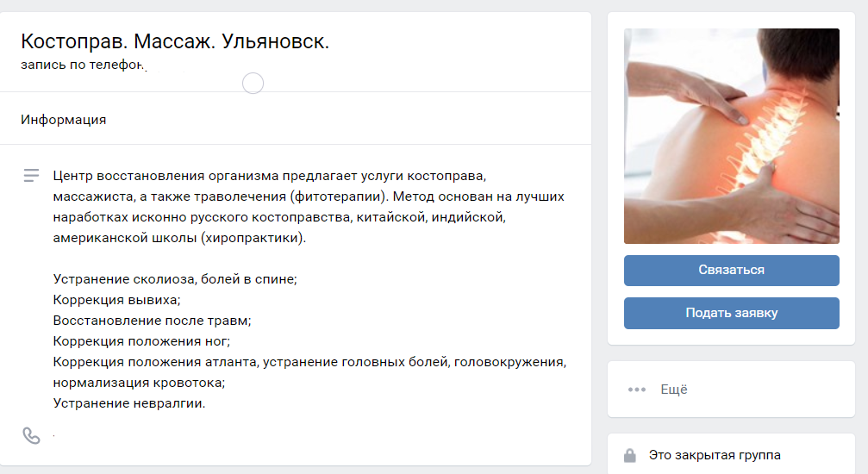
Task: Select the line Устранение невралгии
Action: click(129, 403)
